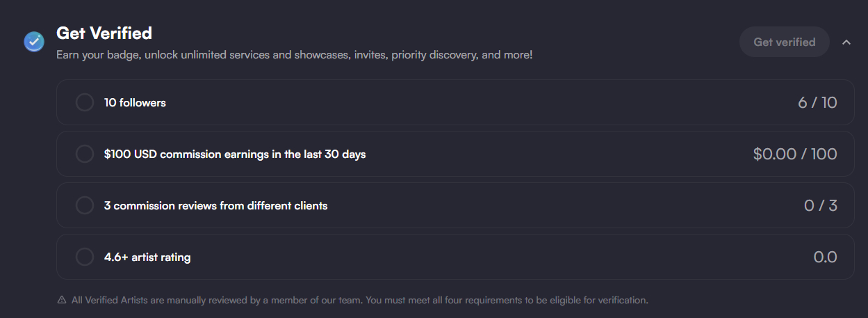
Task: Check the $100 USD commission earnings circle
Action: pos(84,154)
